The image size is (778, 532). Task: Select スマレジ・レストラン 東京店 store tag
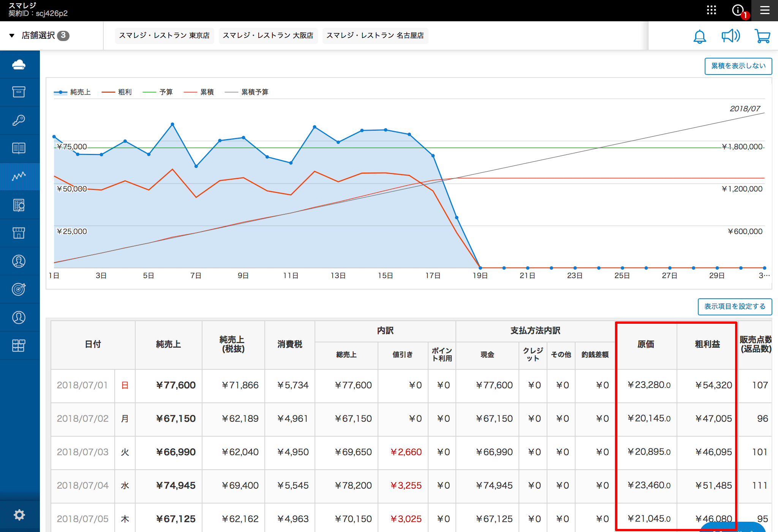pos(164,35)
